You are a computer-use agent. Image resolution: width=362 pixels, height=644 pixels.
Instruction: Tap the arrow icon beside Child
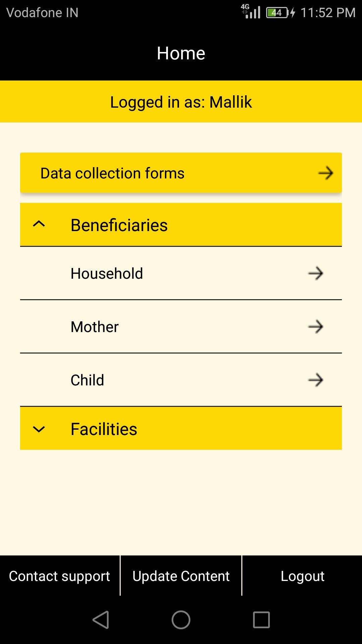click(315, 380)
